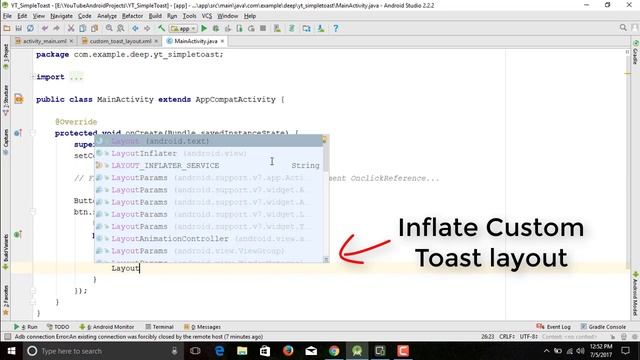Toggle the Favorites side panel
The image size is (640, 360).
tap(6, 300)
